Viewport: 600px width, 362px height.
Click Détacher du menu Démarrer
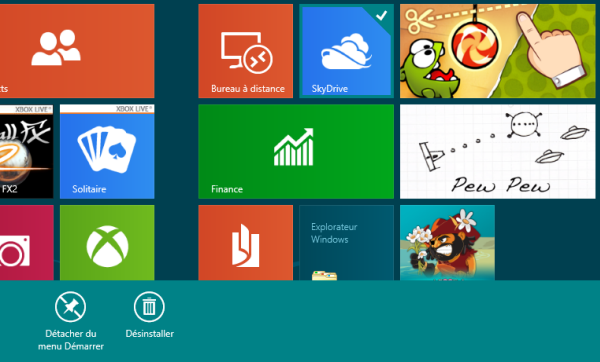(70, 321)
